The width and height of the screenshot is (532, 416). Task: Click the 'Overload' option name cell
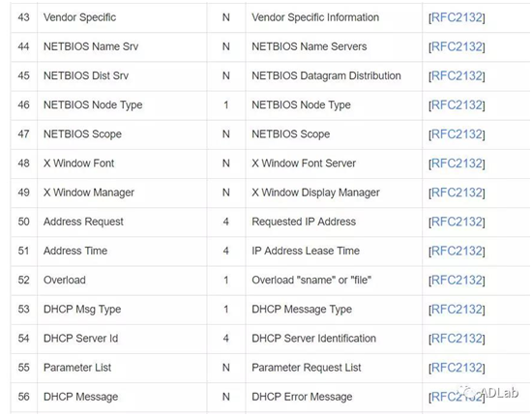pyautogui.click(x=122, y=280)
